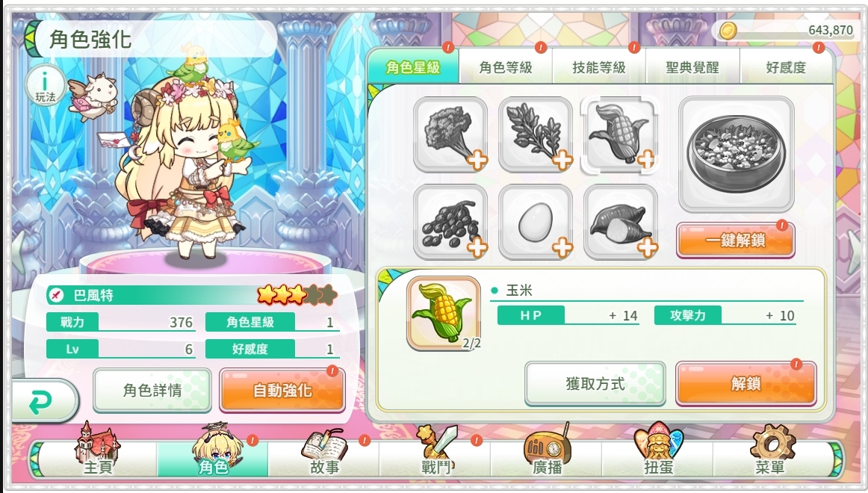The image size is (868, 493).
Task: Open the 扭蛋 gacha icon
Action: point(658,450)
